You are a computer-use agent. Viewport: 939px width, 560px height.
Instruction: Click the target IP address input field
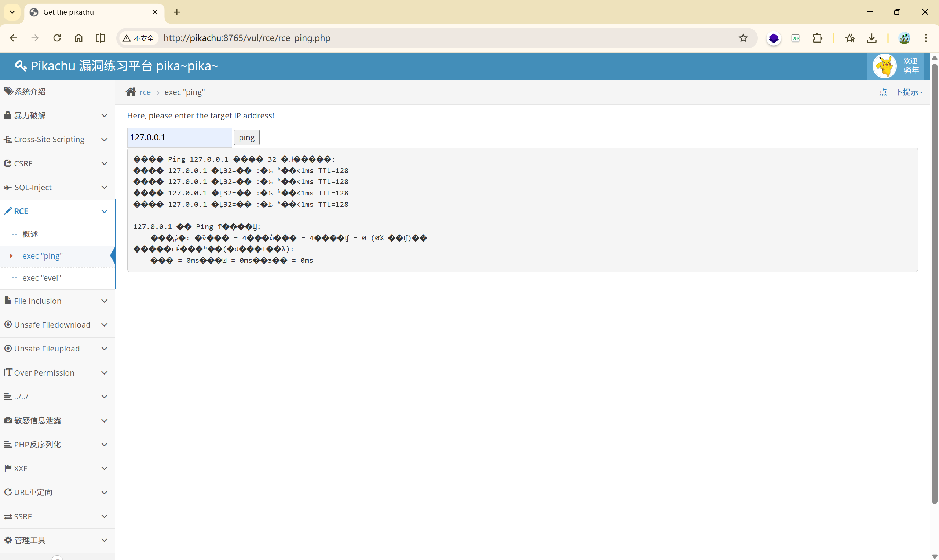(x=179, y=137)
